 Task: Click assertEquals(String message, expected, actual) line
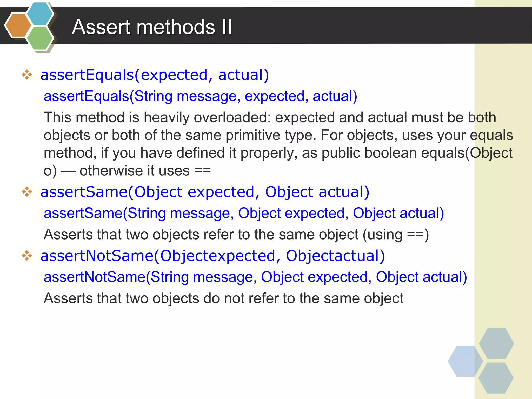200,96
